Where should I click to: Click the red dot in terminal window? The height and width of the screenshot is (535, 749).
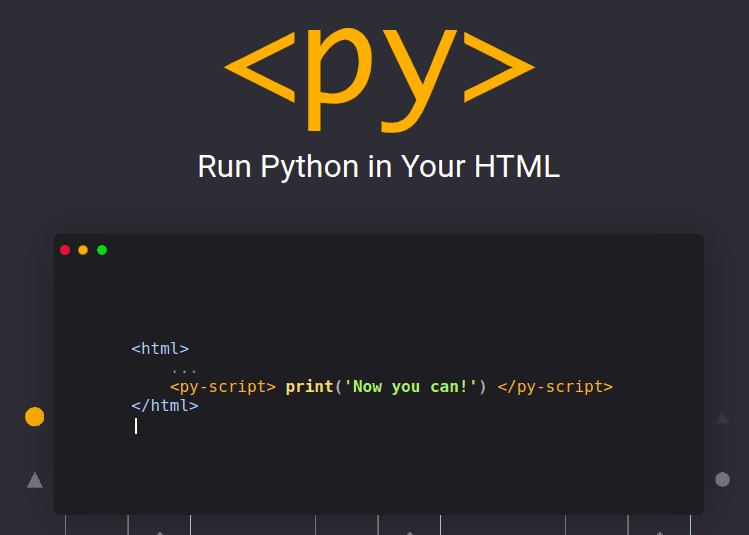click(65, 250)
